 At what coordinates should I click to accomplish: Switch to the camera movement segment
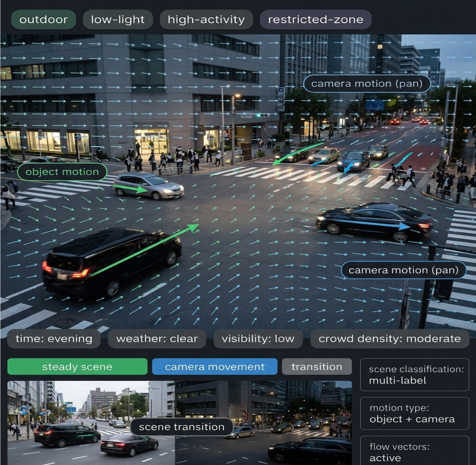(x=215, y=366)
